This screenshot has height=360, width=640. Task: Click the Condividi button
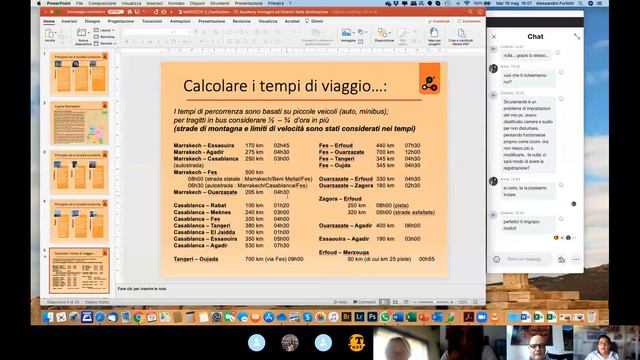[x=439, y=21]
